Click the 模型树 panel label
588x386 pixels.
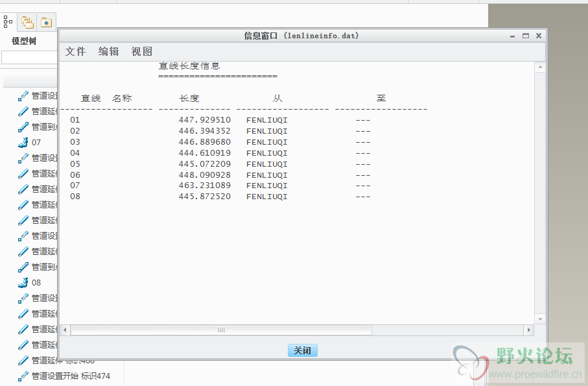24,41
